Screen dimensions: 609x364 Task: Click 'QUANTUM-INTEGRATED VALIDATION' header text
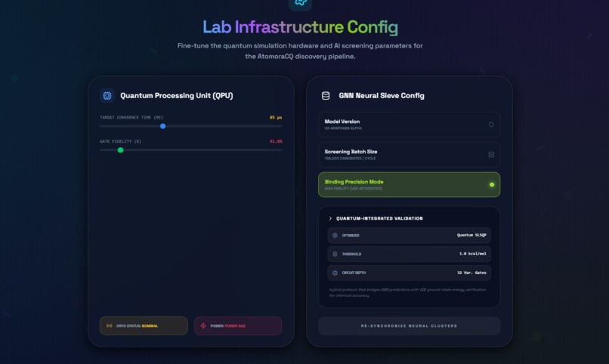click(x=379, y=218)
